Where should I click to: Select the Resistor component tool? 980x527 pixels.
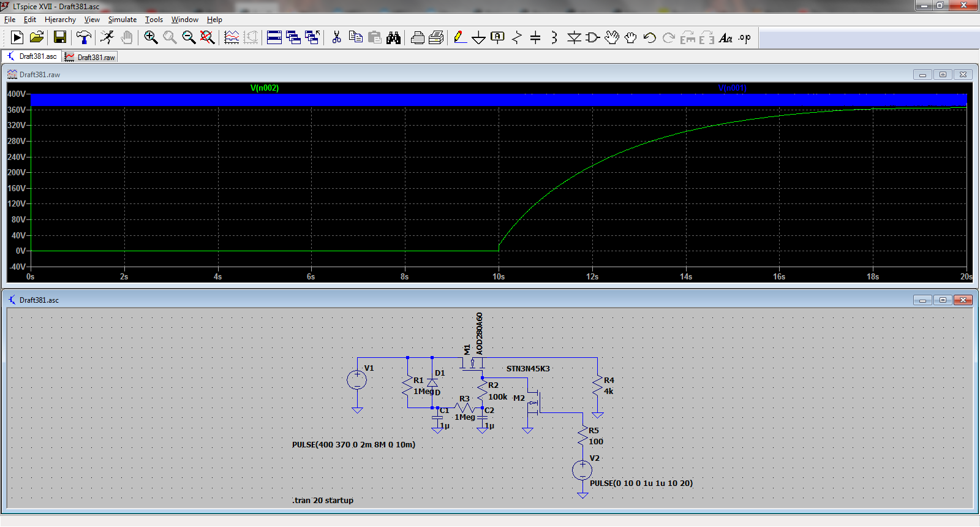coord(517,38)
